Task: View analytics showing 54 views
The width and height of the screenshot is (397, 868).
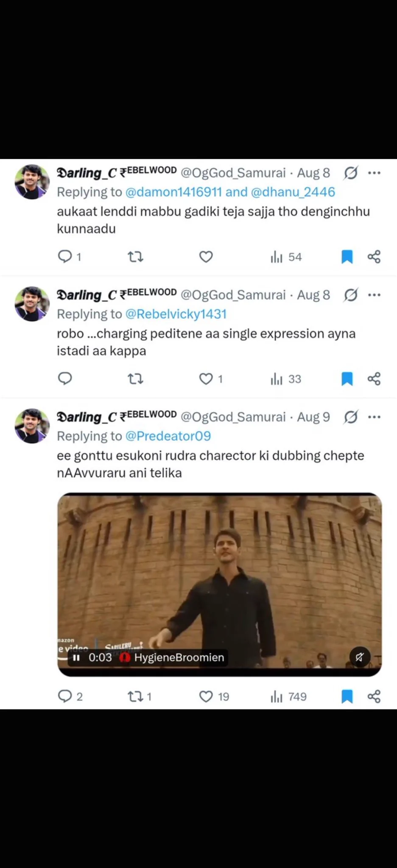Action: (286, 257)
